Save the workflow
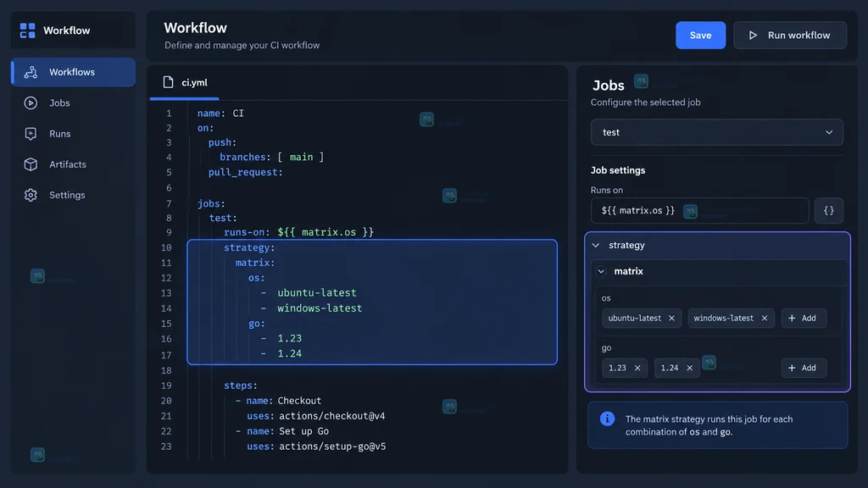 point(700,35)
